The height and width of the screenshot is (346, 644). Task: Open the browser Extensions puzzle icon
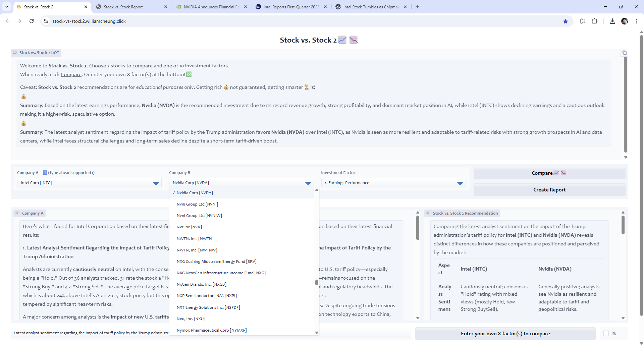click(x=594, y=21)
